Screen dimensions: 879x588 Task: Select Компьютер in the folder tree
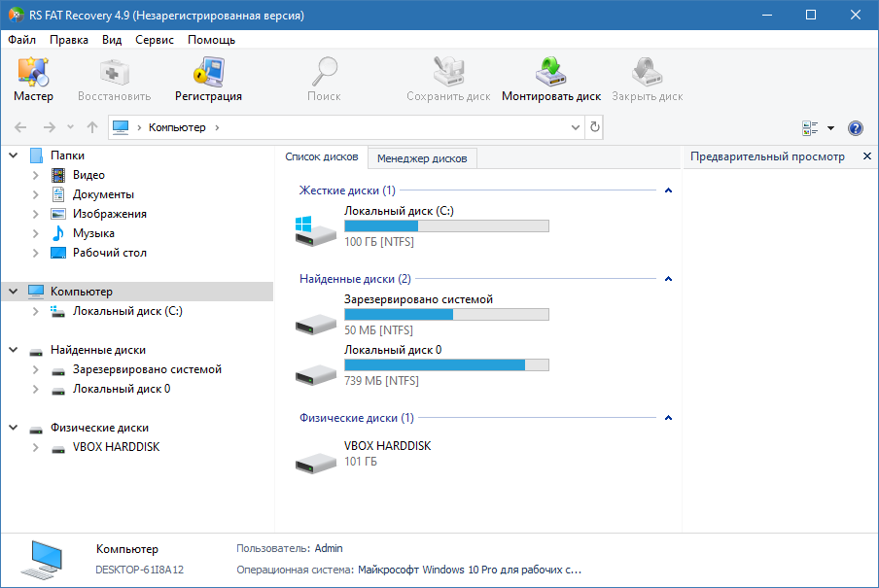tap(82, 292)
